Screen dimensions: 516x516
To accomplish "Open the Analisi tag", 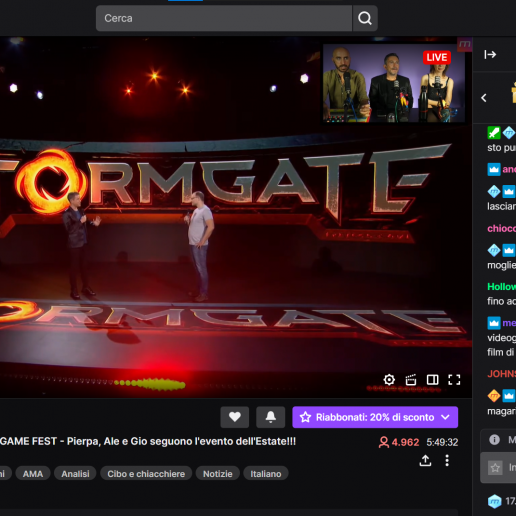I will (x=75, y=474).
